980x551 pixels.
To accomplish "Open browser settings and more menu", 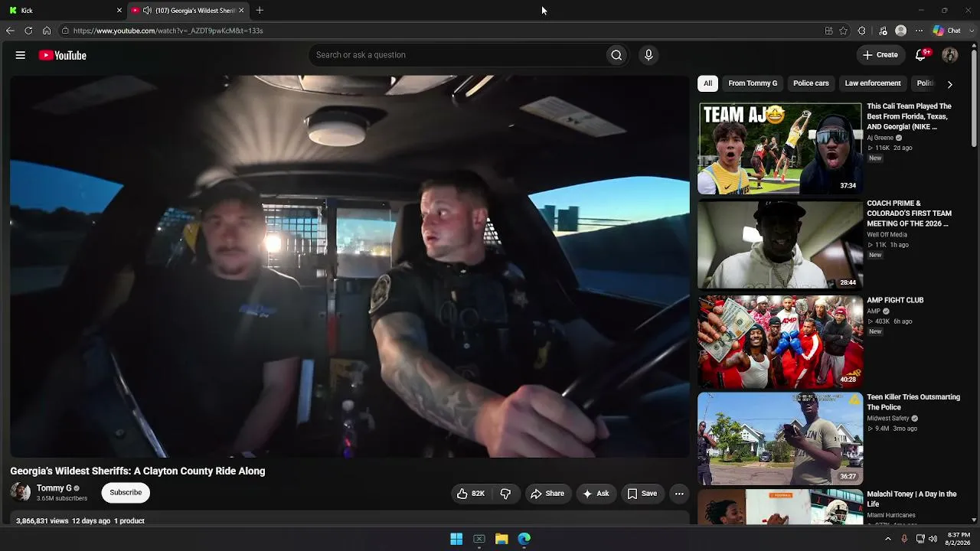I will tap(920, 31).
